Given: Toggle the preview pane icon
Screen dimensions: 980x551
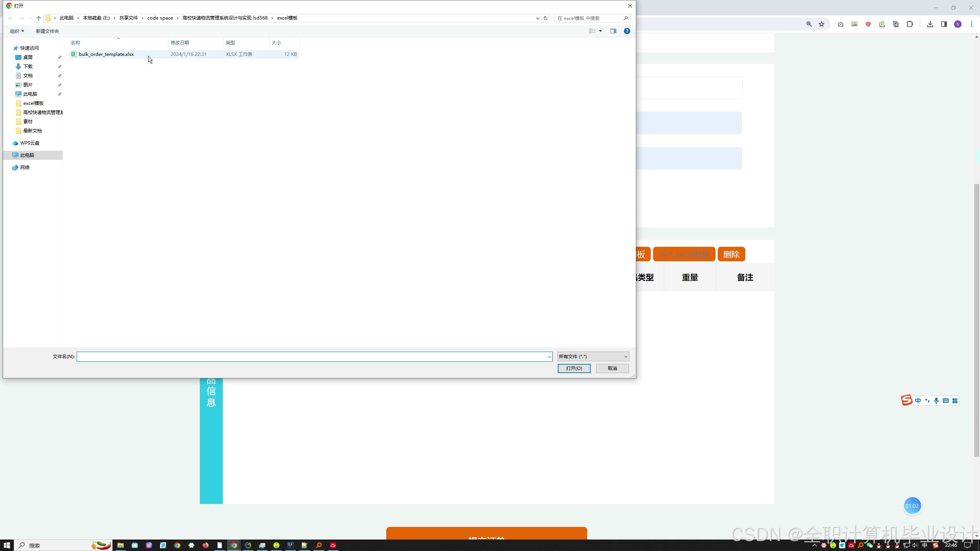Looking at the screenshot, I should pos(613,31).
